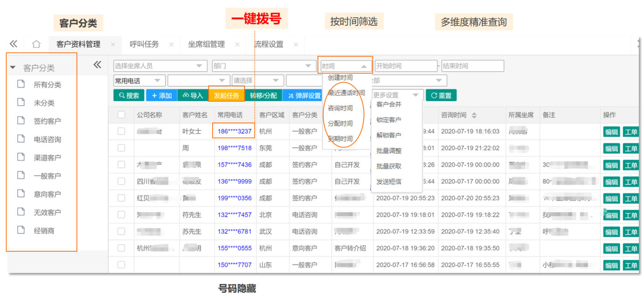Click the 搜索 button
Viewport: 644px width, 299px height.
(129, 95)
